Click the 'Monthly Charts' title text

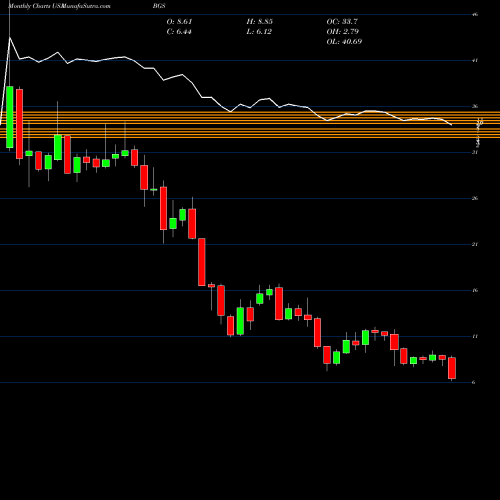29,6
